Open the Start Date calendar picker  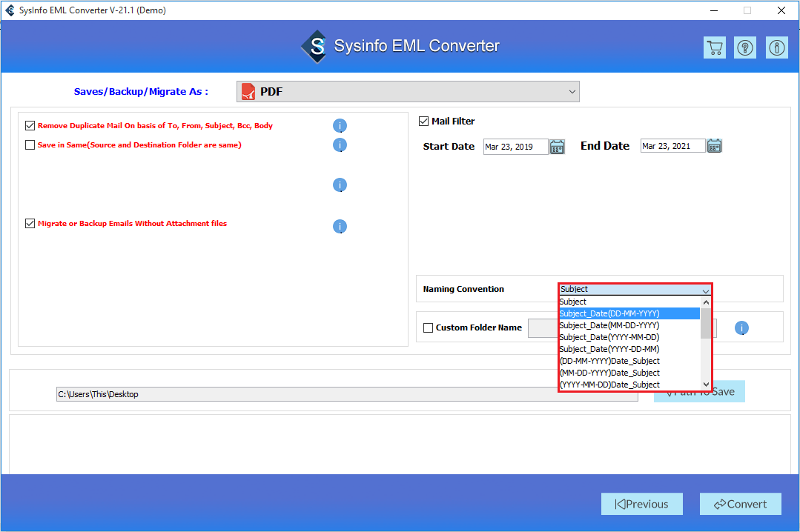click(557, 147)
